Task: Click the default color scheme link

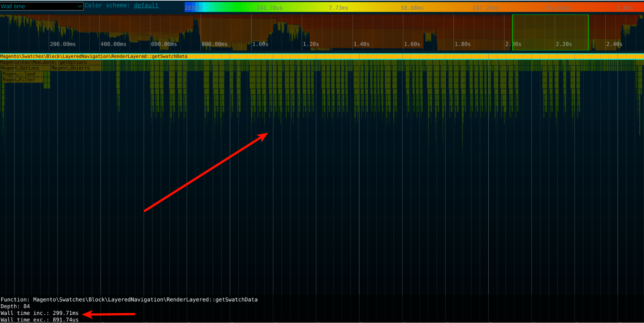Action: [x=146, y=5]
